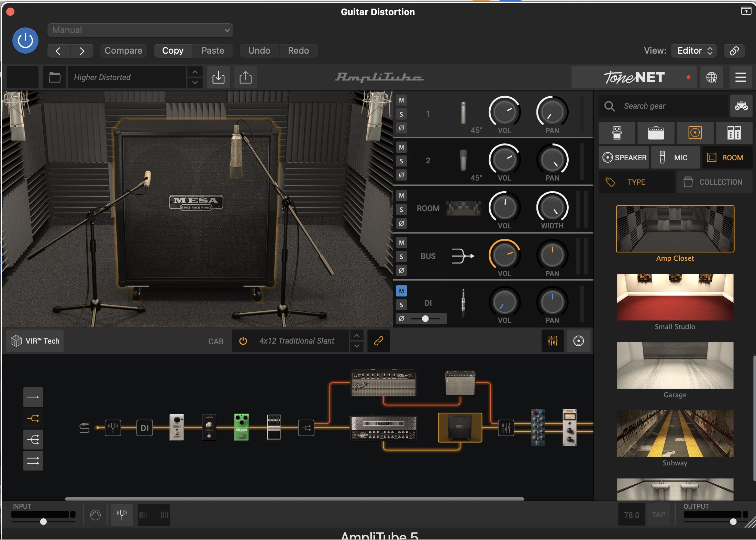Solo mic channel 1
Image resolution: width=756 pixels, height=540 pixels.
pos(401,114)
